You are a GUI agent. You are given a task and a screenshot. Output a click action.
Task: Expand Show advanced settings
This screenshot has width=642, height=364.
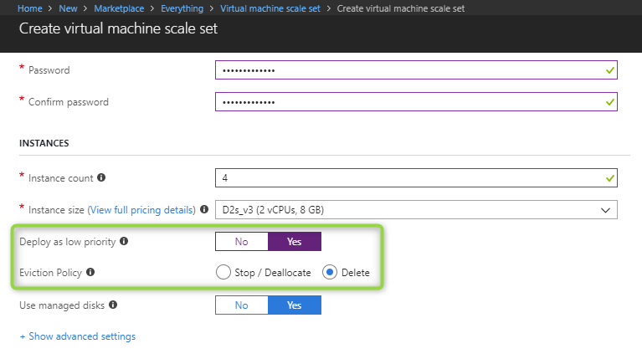pyautogui.click(x=77, y=336)
